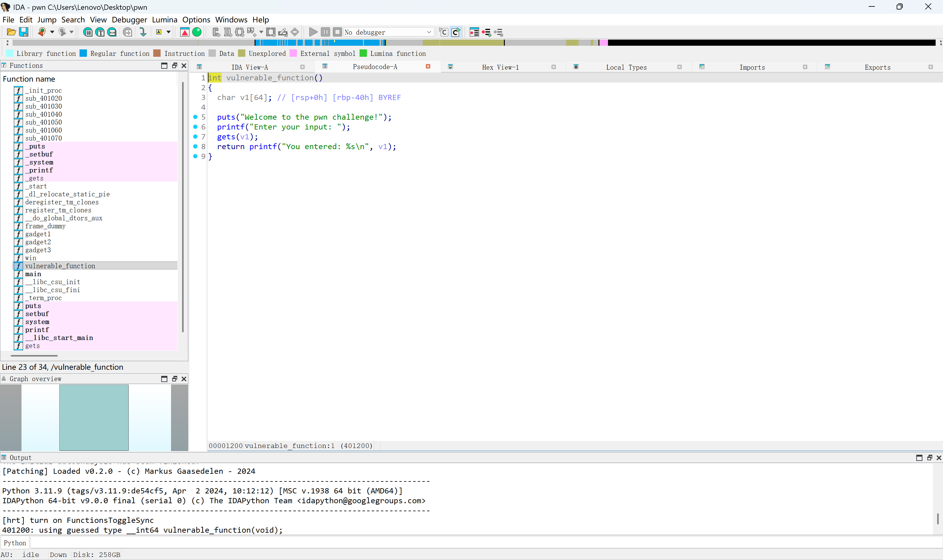The height and width of the screenshot is (560, 943).
Task: Click the teal down-arrow jump icon
Action: (143, 32)
